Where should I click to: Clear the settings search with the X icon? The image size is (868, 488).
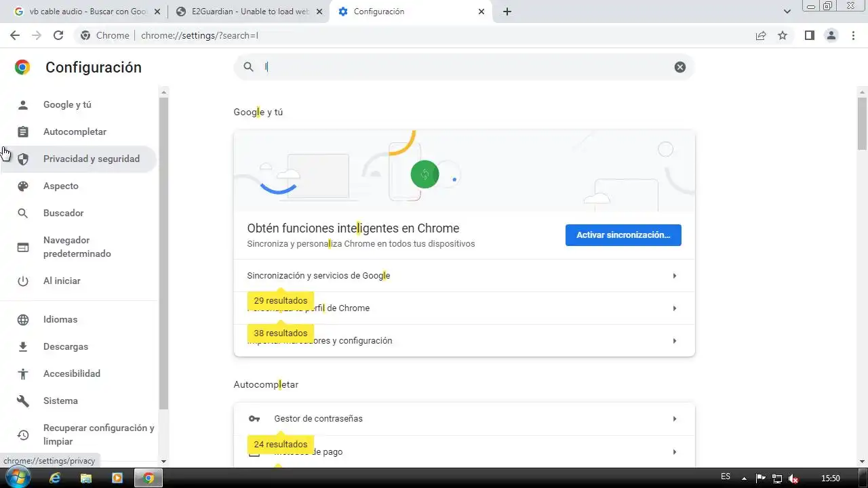click(679, 66)
